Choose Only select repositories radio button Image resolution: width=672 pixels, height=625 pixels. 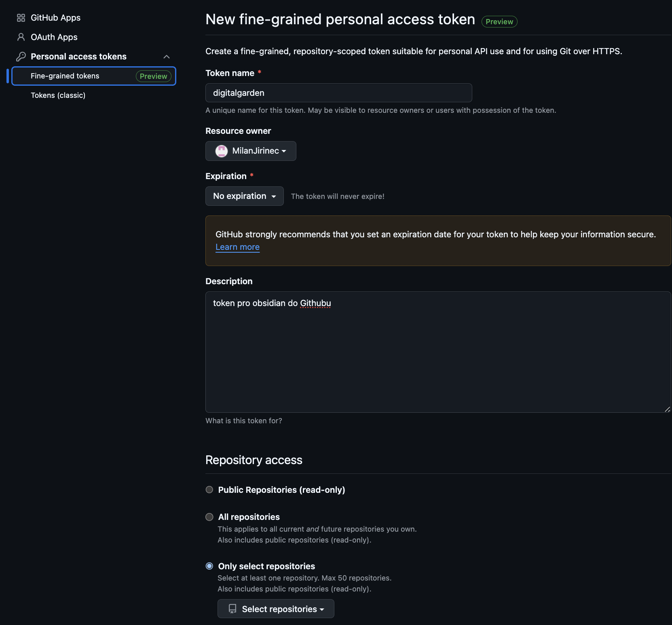[x=209, y=566]
